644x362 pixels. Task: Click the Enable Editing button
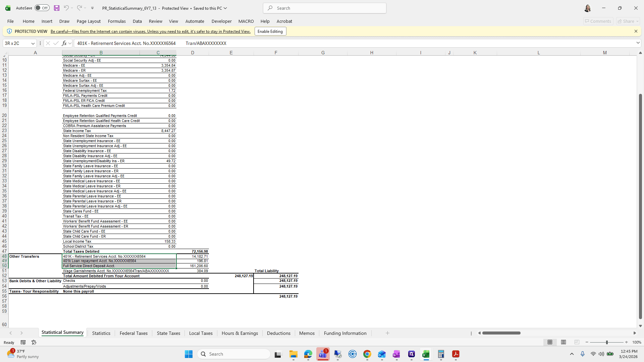point(270,32)
